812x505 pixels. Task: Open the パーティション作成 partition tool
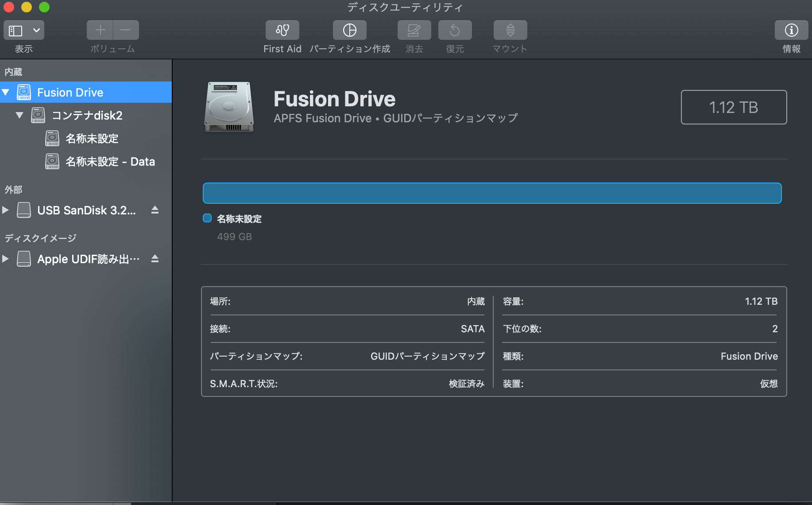click(x=349, y=30)
